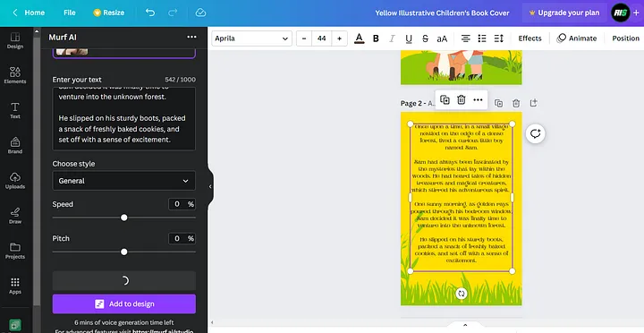The image size is (644, 333).
Task: Click the Add to design button
Action: pyautogui.click(x=124, y=303)
